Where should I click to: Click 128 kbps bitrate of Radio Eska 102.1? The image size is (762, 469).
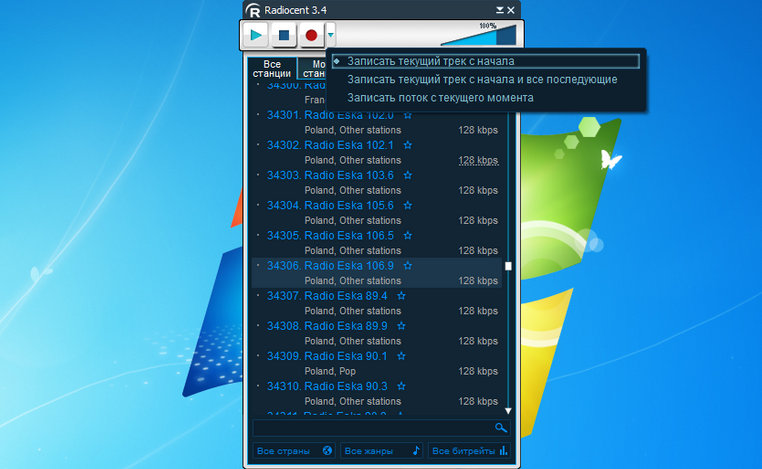point(478,160)
